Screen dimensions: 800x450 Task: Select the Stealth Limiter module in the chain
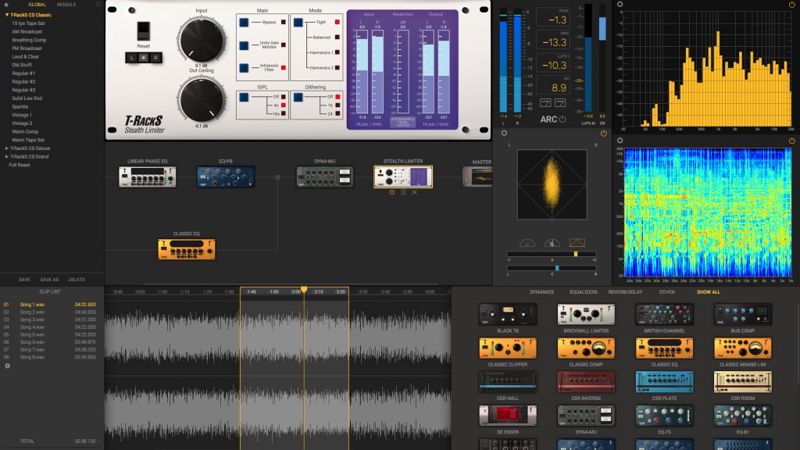(403, 177)
